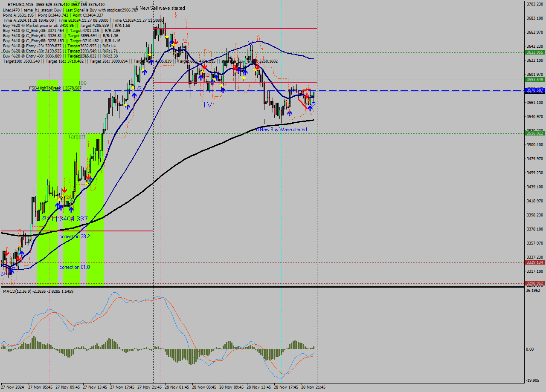Image resolution: width=546 pixels, height=392 pixels.
Task: Click the hollow arrow annotation left of 3404.337
Action: (x=44, y=218)
